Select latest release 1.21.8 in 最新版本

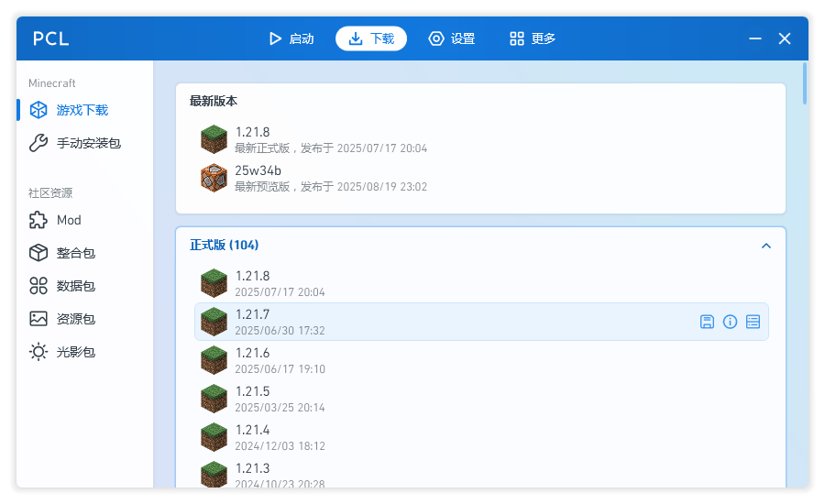pyautogui.click(x=481, y=139)
